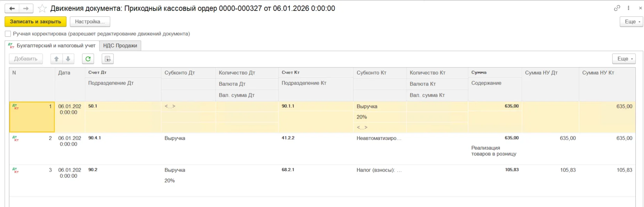Screen dimensions: 644x207
Task: Select credit account cell 41.2.2
Action: click(x=316, y=138)
